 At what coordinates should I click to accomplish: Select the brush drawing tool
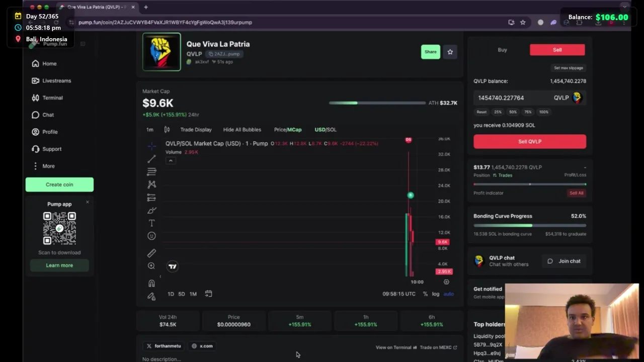pyautogui.click(x=151, y=210)
